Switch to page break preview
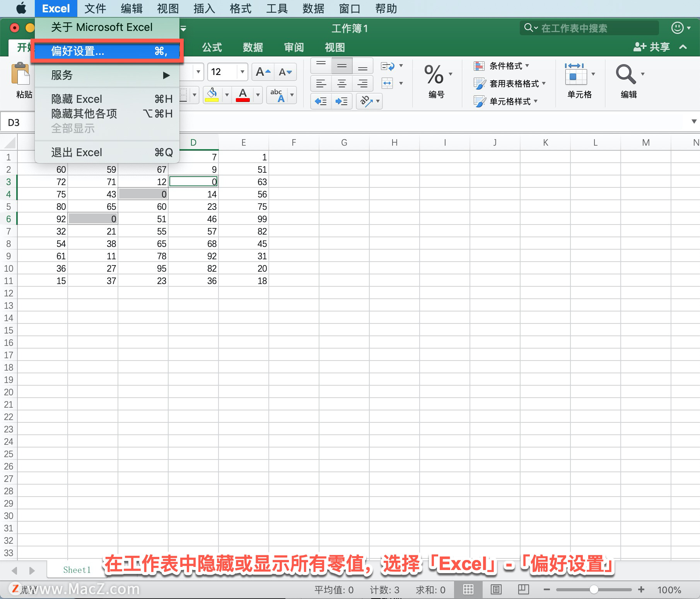Image resolution: width=700 pixels, height=599 pixels. (x=524, y=589)
